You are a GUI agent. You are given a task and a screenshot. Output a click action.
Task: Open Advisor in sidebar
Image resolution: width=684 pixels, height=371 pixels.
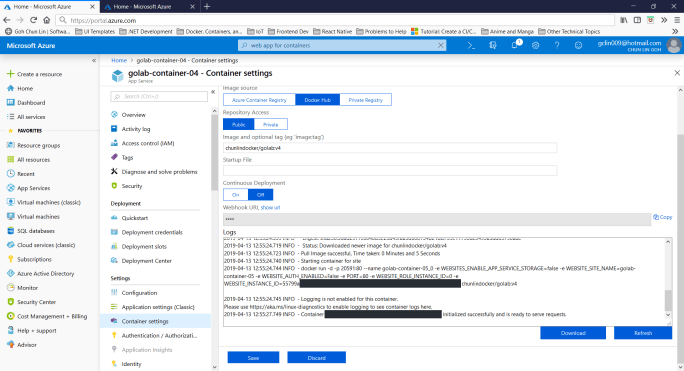click(22, 345)
